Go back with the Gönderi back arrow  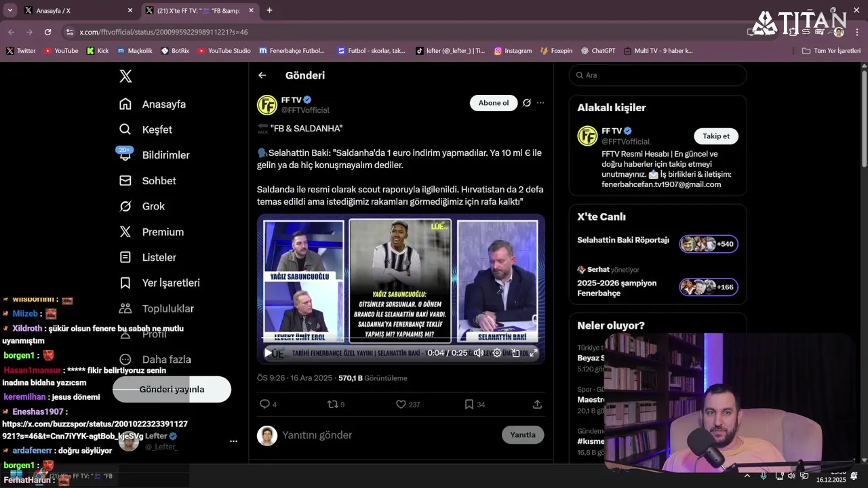tap(262, 75)
